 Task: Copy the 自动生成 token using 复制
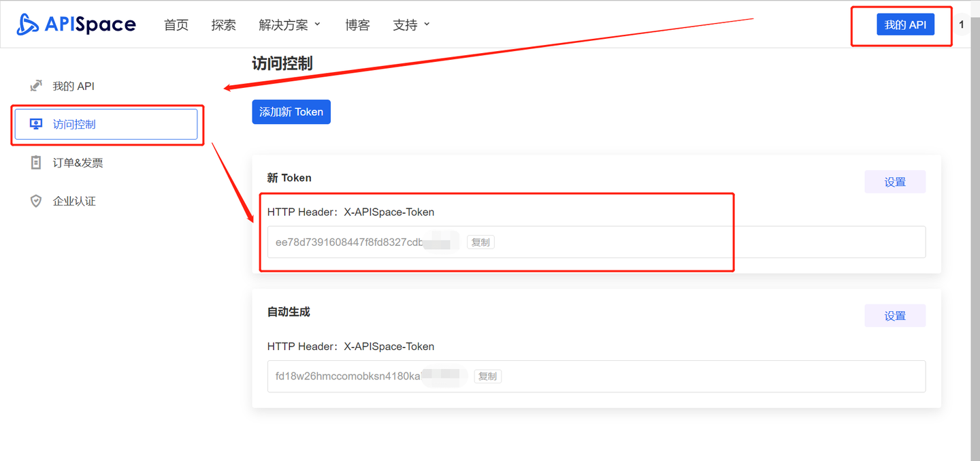487,376
